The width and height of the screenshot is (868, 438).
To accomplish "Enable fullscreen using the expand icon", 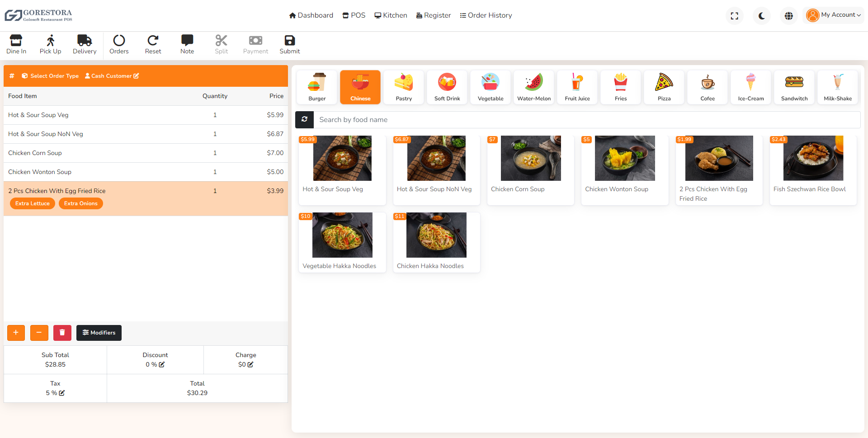I will click(x=735, y=15).
